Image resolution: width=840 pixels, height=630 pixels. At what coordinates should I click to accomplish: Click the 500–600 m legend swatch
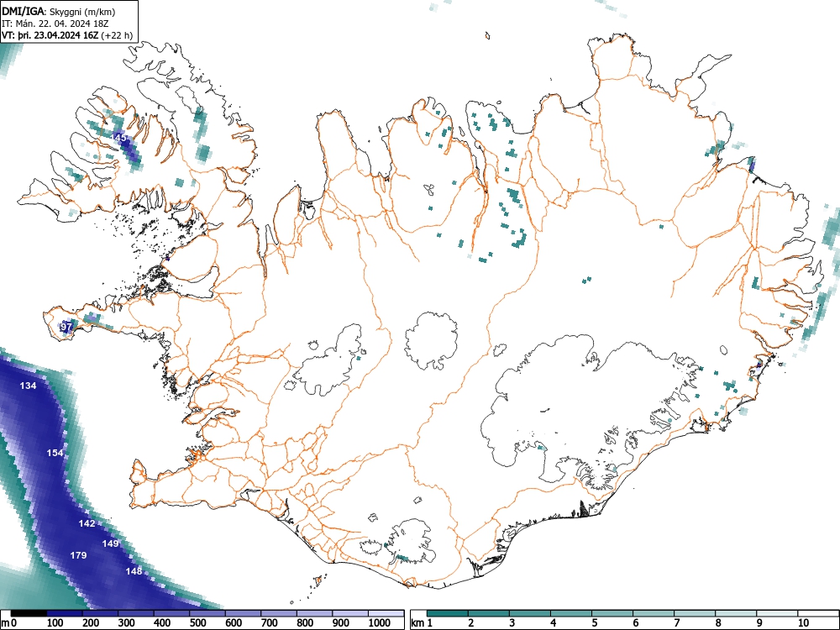point(207,613)
